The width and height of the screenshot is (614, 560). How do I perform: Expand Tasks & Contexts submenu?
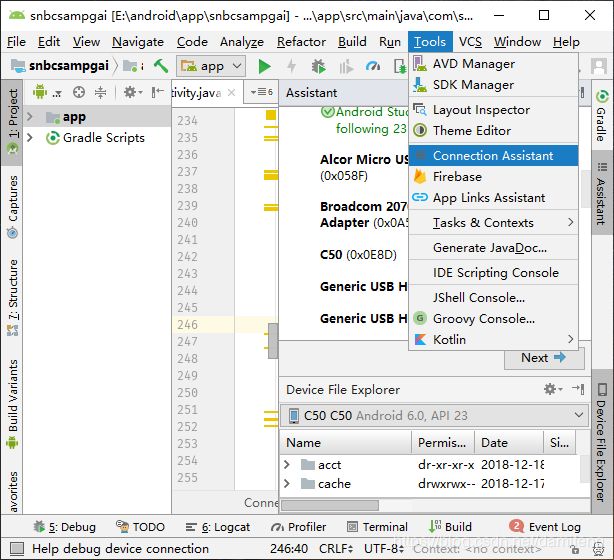493,223
